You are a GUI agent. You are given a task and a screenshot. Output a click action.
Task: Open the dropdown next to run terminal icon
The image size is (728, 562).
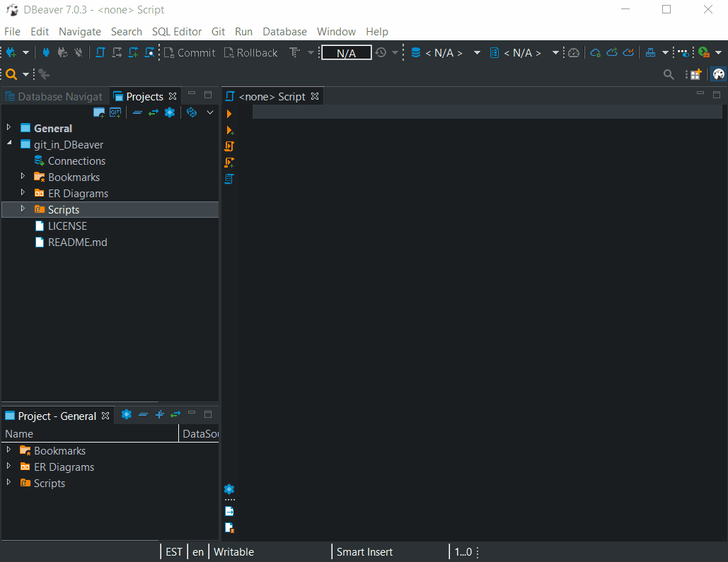click(718, 53)
